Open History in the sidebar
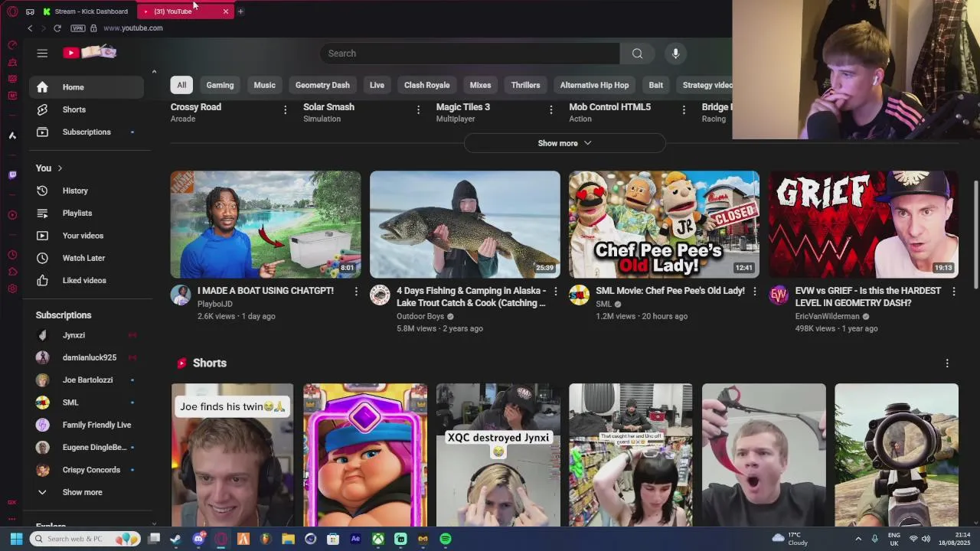 86,191
